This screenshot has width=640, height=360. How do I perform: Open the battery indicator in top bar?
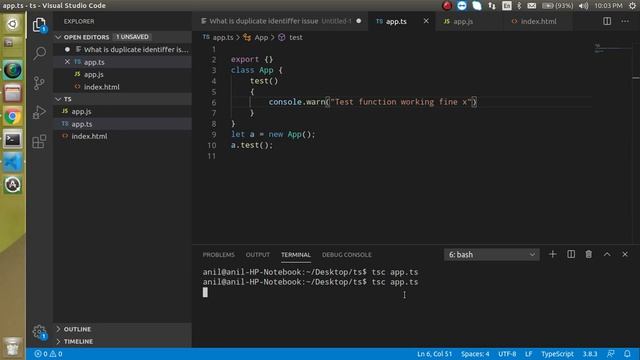pos(558,6)
